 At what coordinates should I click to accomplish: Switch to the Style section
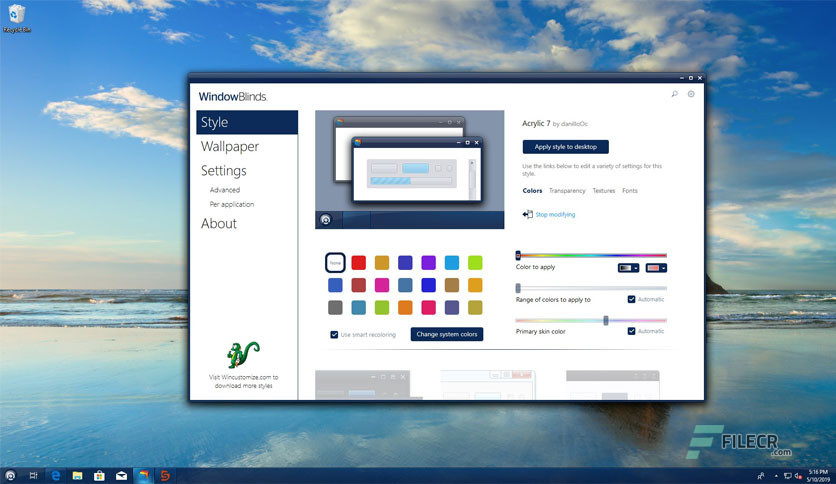click(x=247, y=123)
